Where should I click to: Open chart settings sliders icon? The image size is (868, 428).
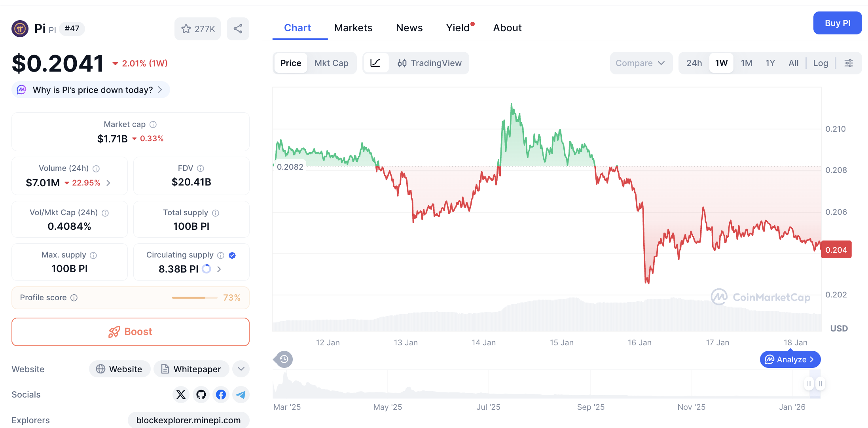coord(849,63)
